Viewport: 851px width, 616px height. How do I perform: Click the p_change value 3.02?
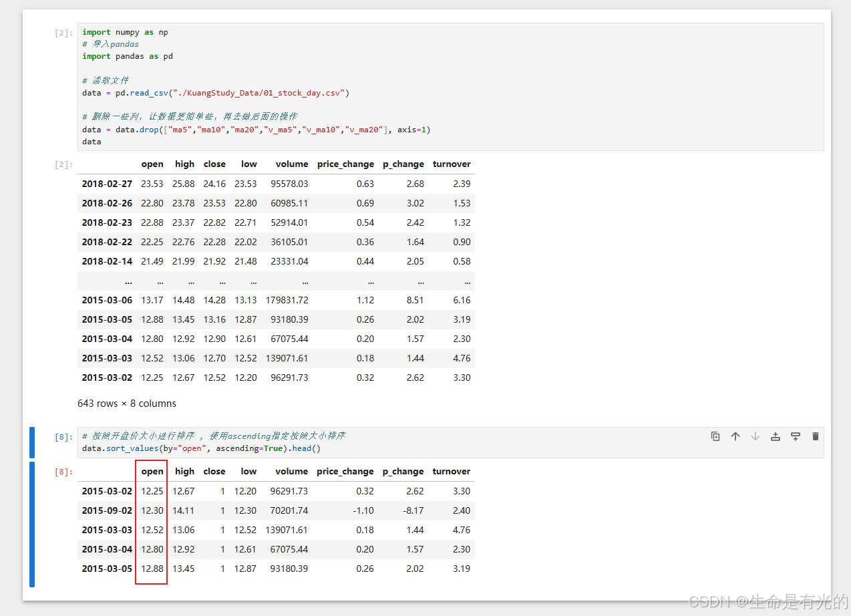(x=415, y=203)
